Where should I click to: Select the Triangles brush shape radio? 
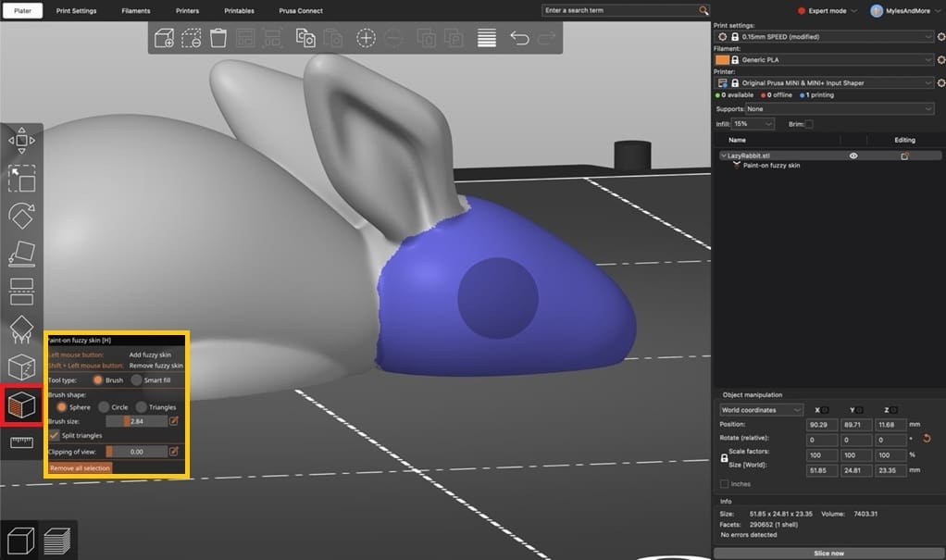[x=142, y=407]
